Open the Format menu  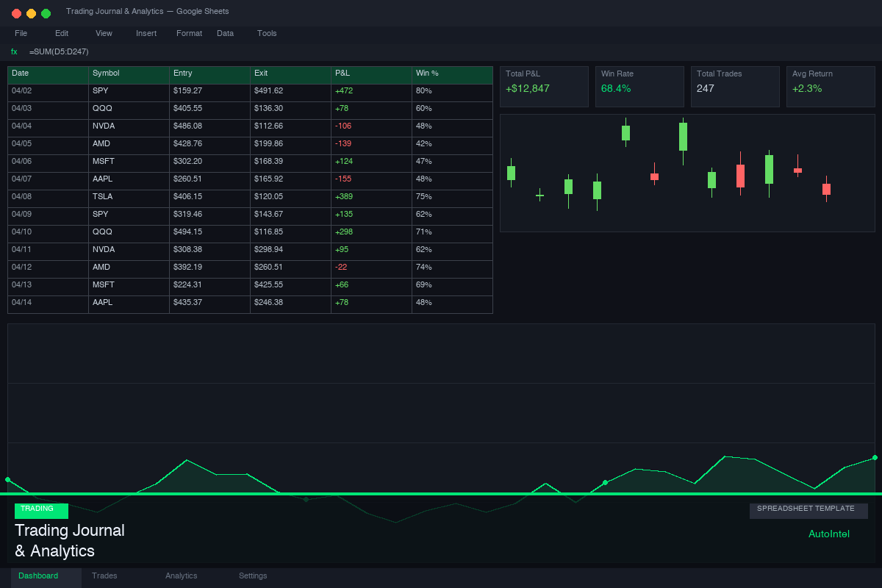[189, 33]
